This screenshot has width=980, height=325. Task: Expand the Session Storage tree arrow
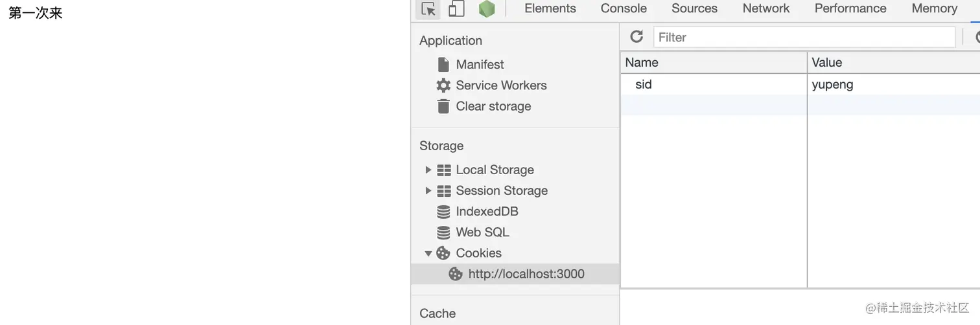point(428,190)
